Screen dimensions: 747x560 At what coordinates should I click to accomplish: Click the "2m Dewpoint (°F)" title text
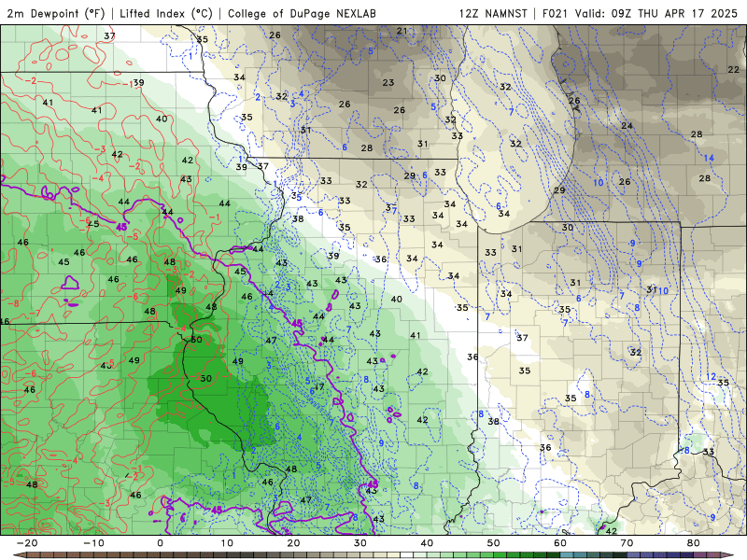click(55, 13)
